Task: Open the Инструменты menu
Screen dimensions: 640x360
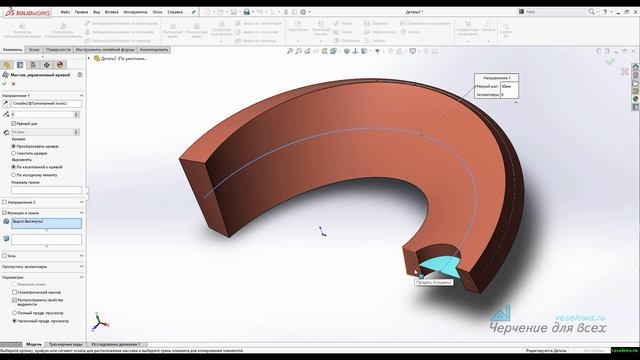Action: 136,12
